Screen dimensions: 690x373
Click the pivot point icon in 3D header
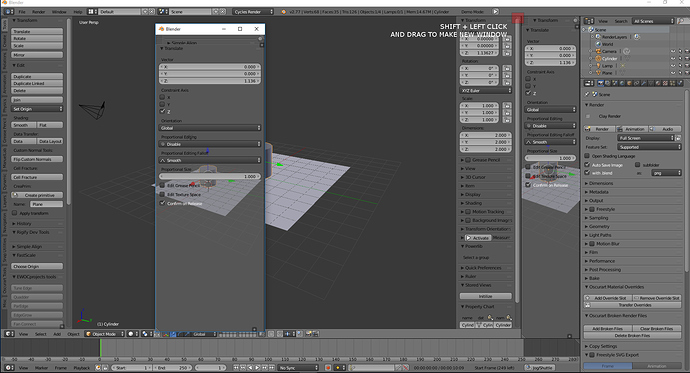[146, 334]
